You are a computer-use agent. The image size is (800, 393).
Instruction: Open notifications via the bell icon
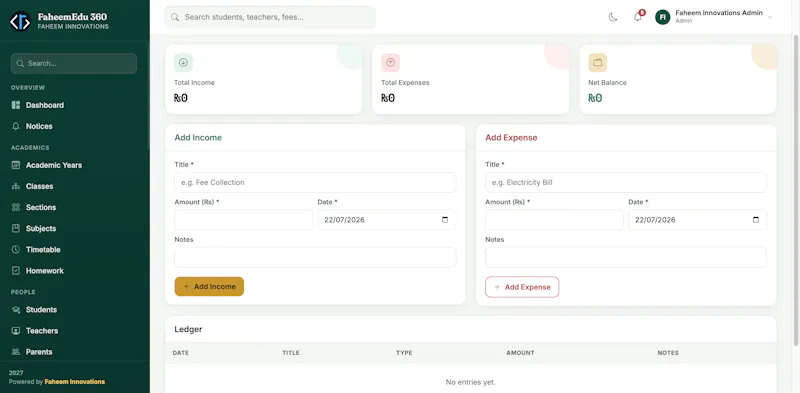638,17
